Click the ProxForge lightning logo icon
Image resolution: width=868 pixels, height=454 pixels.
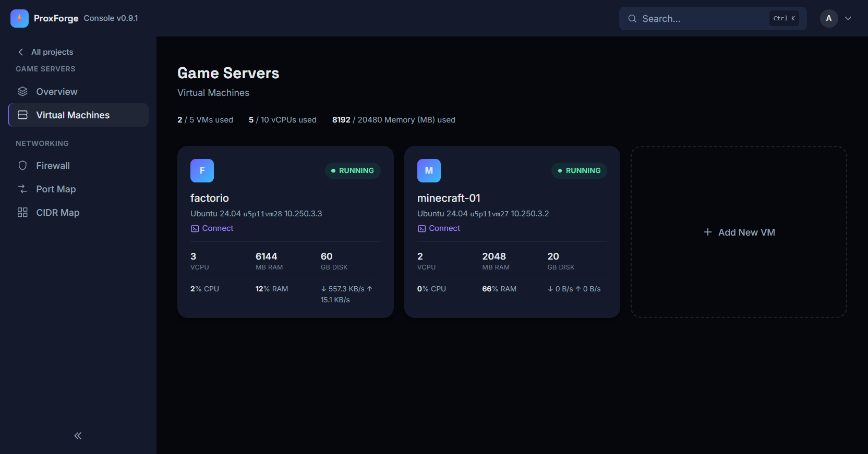coord(19,18)
